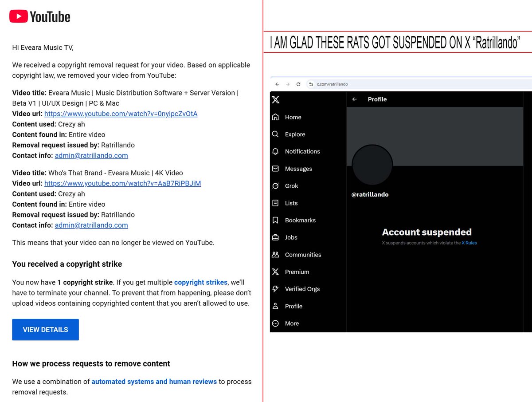Select Verified Orgs menu label
532x402 pixels.
pyautogui.click(x=302, y=289)
